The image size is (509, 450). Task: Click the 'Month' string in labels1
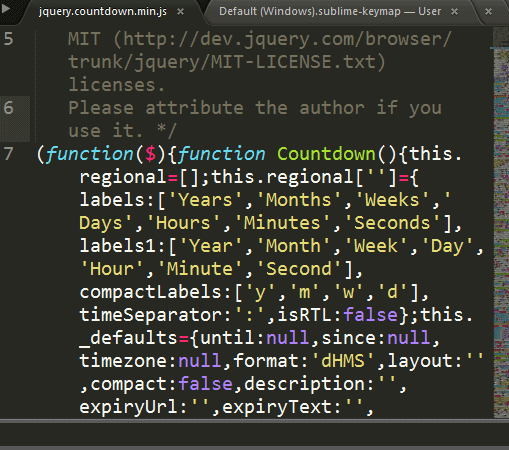293,246
